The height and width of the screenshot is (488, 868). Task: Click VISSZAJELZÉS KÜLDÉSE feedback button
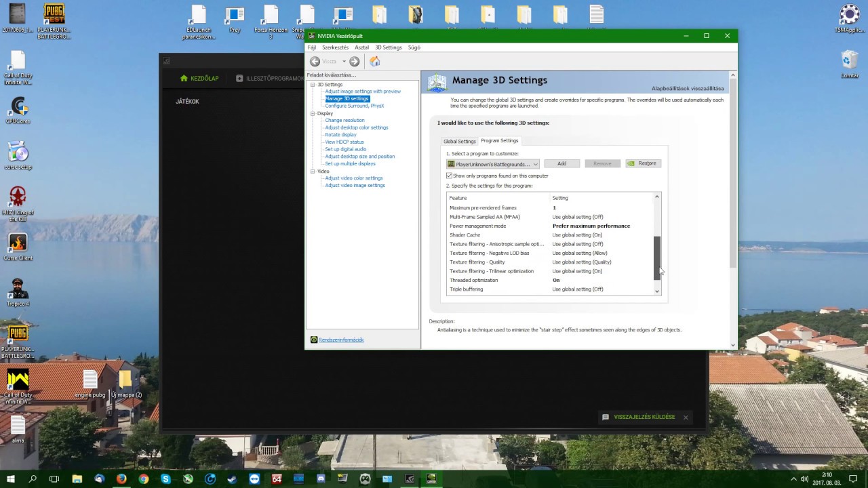pyautogui.click(x=639, y=417)
